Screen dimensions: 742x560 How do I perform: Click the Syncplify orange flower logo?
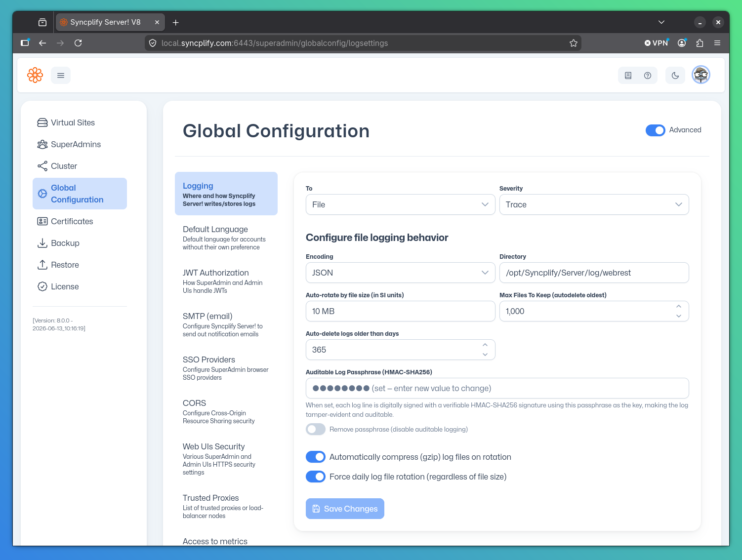click(35, 75)
